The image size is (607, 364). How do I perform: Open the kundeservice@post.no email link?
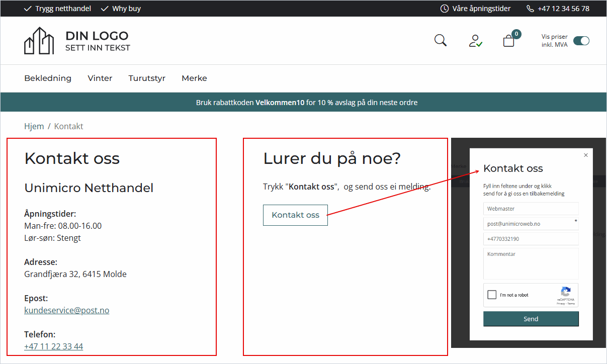tap(66, 310)
